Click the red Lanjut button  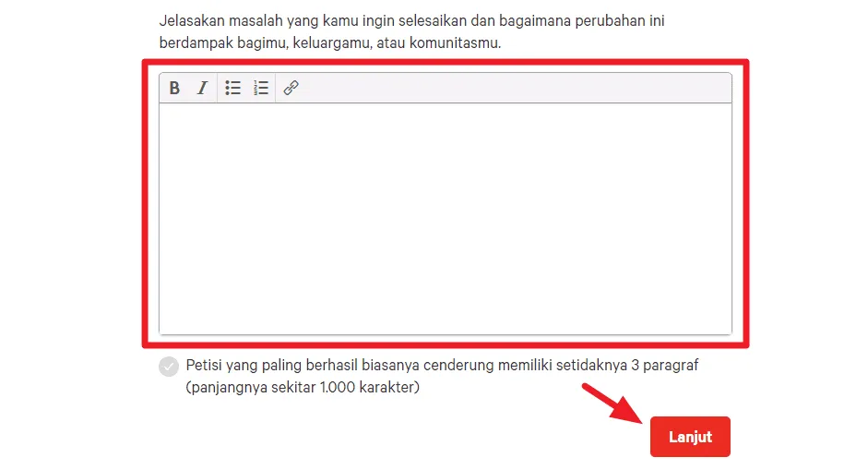tap(690, 437)
